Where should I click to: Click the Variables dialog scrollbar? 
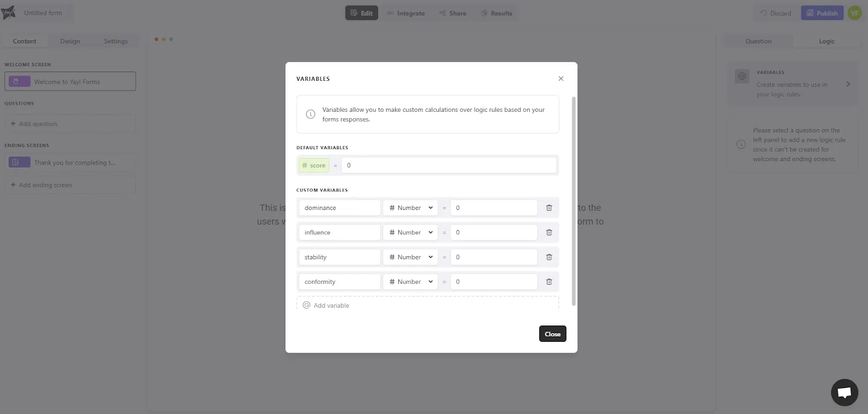(x=574, y=201)
